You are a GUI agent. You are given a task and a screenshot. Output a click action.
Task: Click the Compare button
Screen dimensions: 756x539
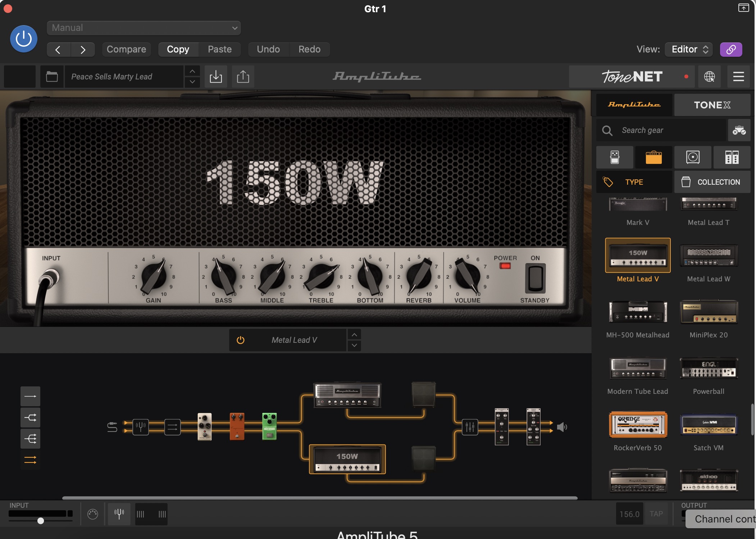126,49
